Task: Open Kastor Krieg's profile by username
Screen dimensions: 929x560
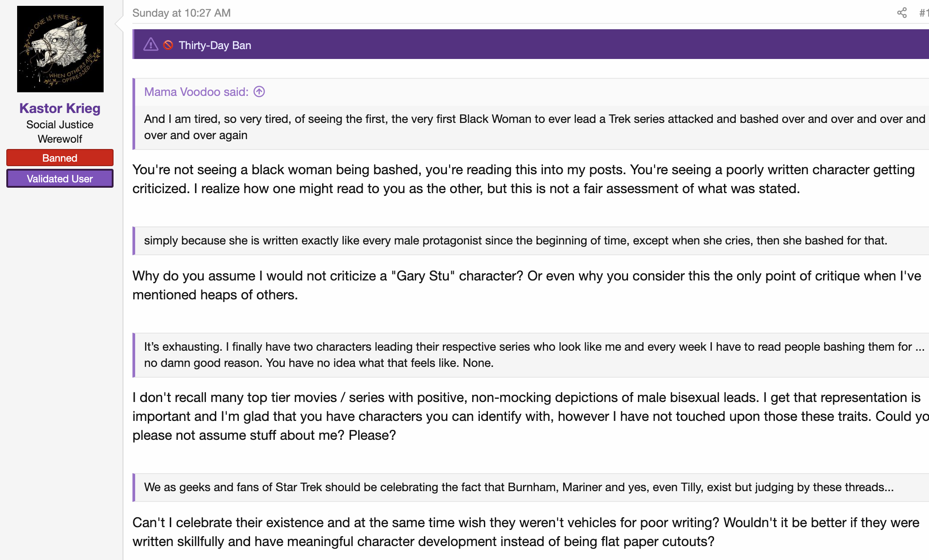Action: (x=60, y=108)
